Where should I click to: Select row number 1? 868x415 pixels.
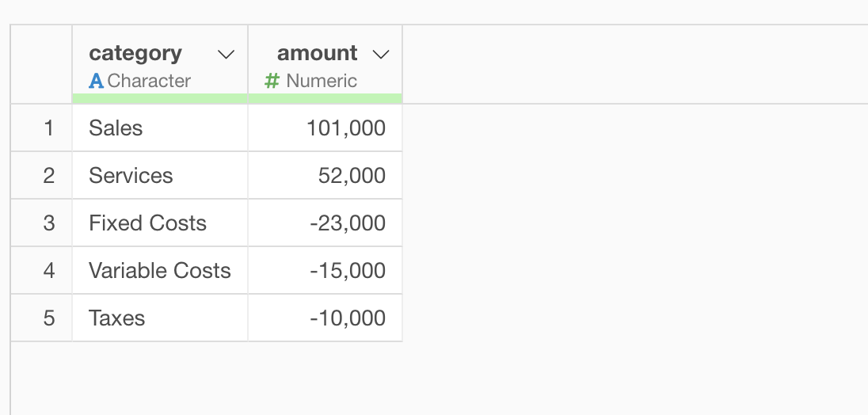pos(41,128)
